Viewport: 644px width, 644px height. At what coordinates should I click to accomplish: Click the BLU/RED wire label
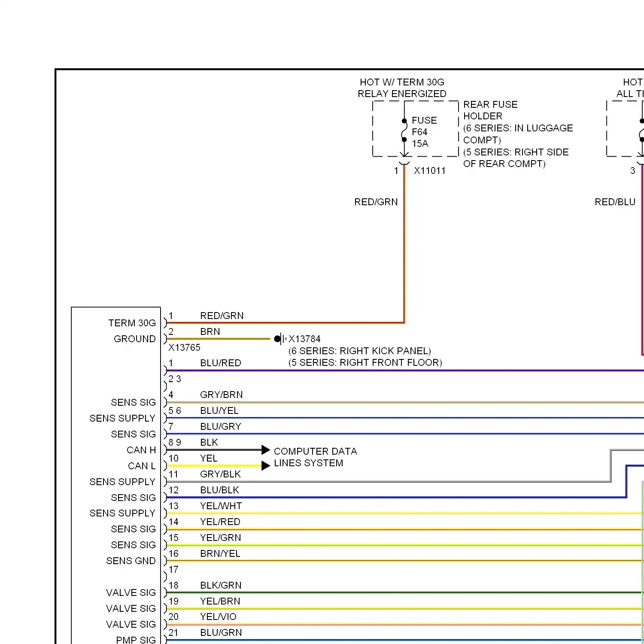[221, 363]
